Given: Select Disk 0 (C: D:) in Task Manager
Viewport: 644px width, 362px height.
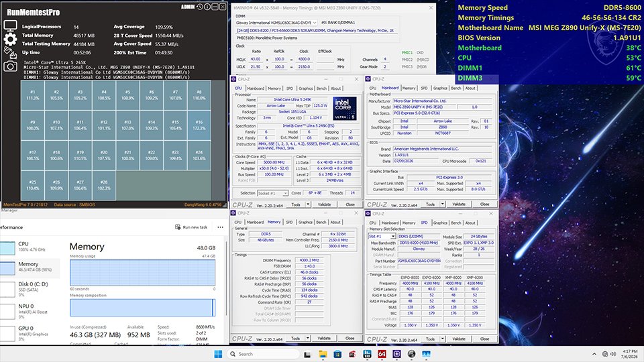Looking at the screenshot, I should click(30, 289).
